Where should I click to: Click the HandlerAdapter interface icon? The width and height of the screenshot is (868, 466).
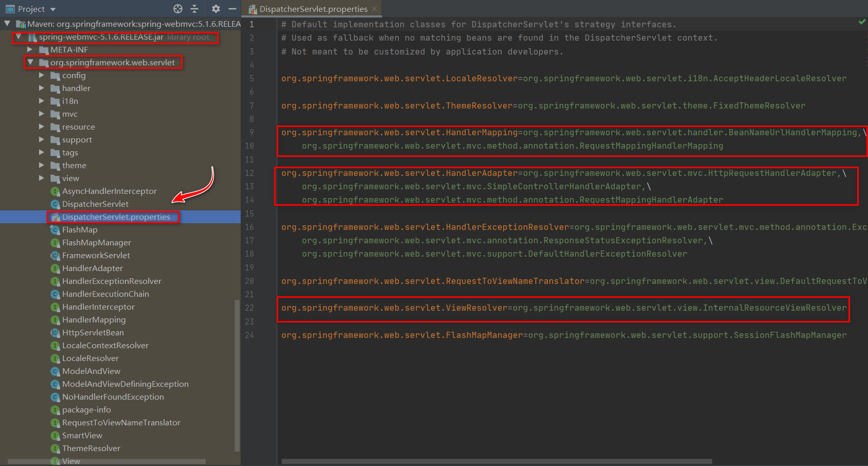click(x=55, y=268)
